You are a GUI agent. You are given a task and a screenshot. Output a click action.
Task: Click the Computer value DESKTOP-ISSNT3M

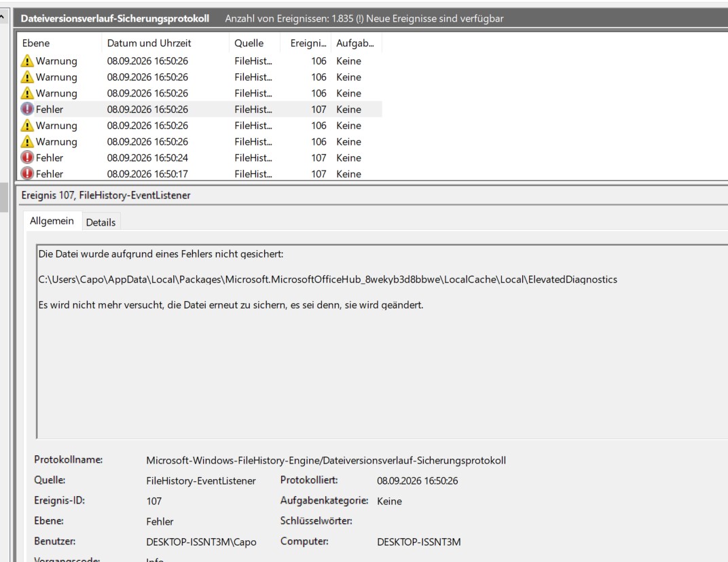pyautogui.click(x=419, y=542)
